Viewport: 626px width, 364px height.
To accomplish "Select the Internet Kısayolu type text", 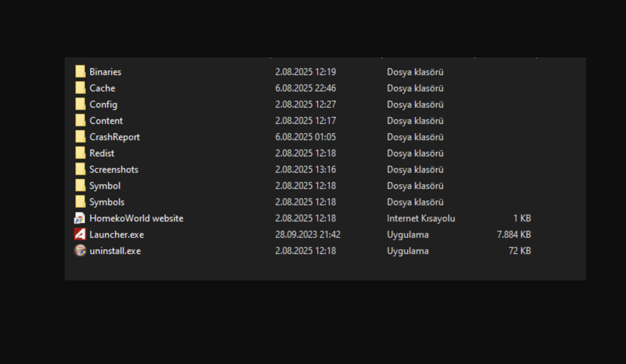I will click(421, 219).
